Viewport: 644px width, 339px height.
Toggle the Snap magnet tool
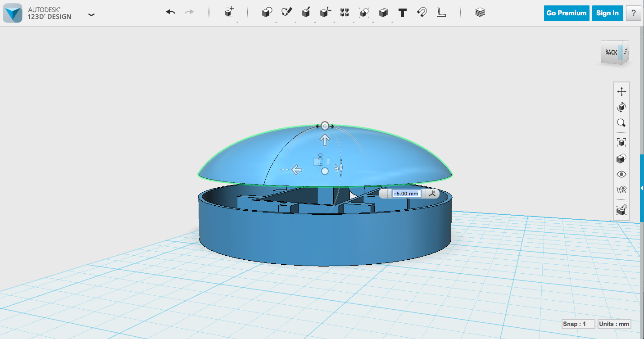(422, 12)
